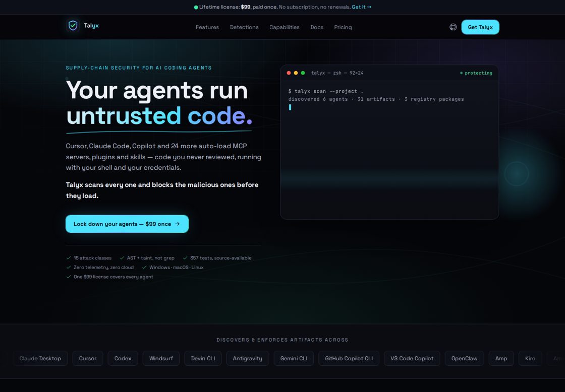Click checkmark beside Zero telemetry
The image size is (565, 392).
pos(69,267)
